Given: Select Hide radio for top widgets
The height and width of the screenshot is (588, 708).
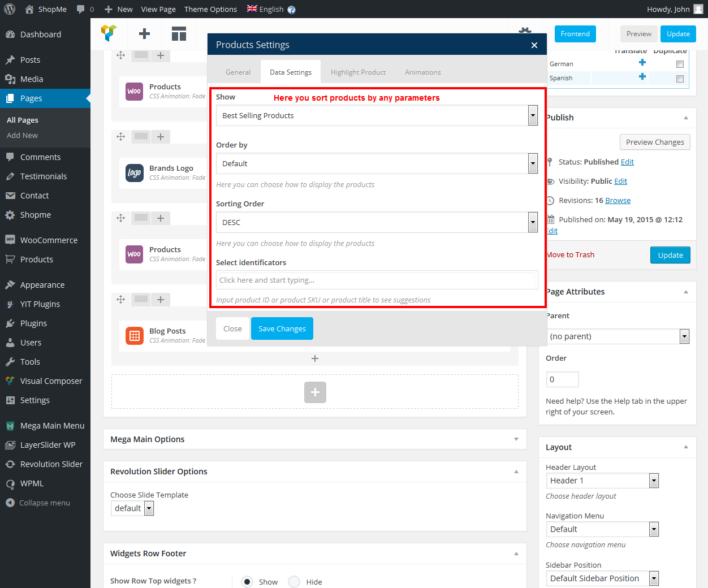Looking at the screenshot, I should [294, 582].
